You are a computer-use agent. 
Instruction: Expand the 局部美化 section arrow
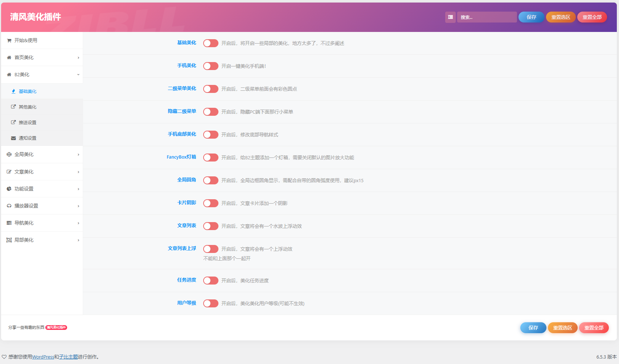point(78,240)
